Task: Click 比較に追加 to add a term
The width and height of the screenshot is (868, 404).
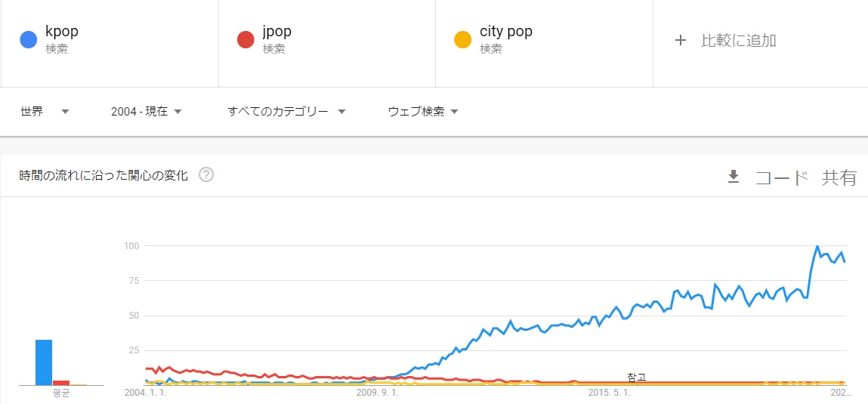Action: (x=738, y=41)
